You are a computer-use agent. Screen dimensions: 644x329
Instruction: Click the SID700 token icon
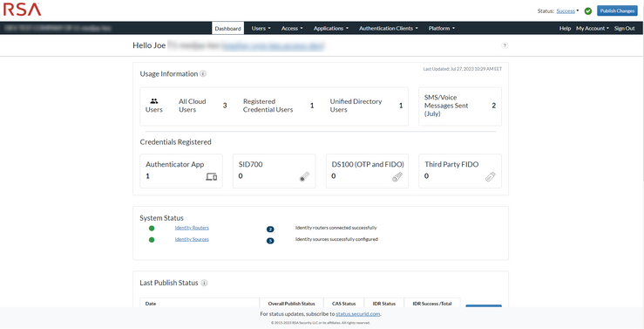(304, 177)
